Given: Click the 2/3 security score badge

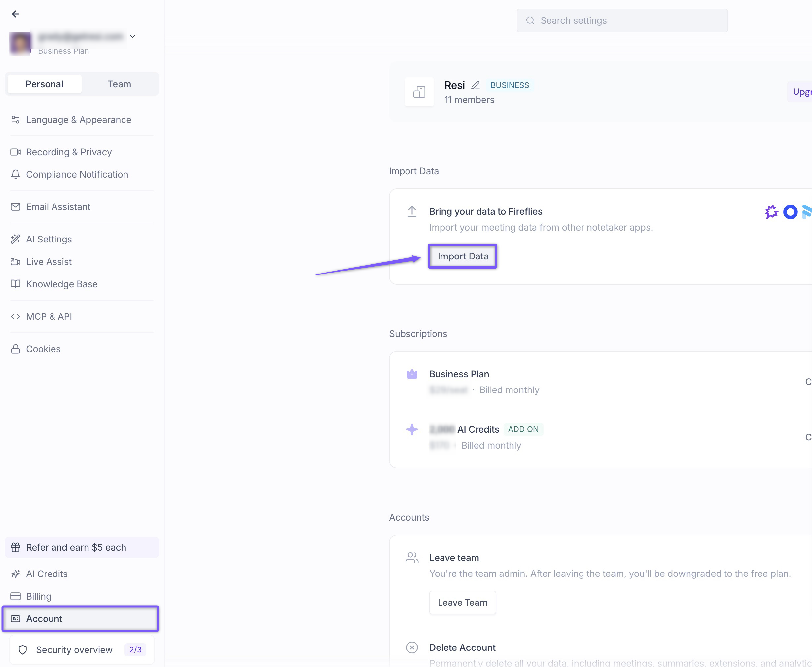Looking at the screenshot, I should 135,650.
